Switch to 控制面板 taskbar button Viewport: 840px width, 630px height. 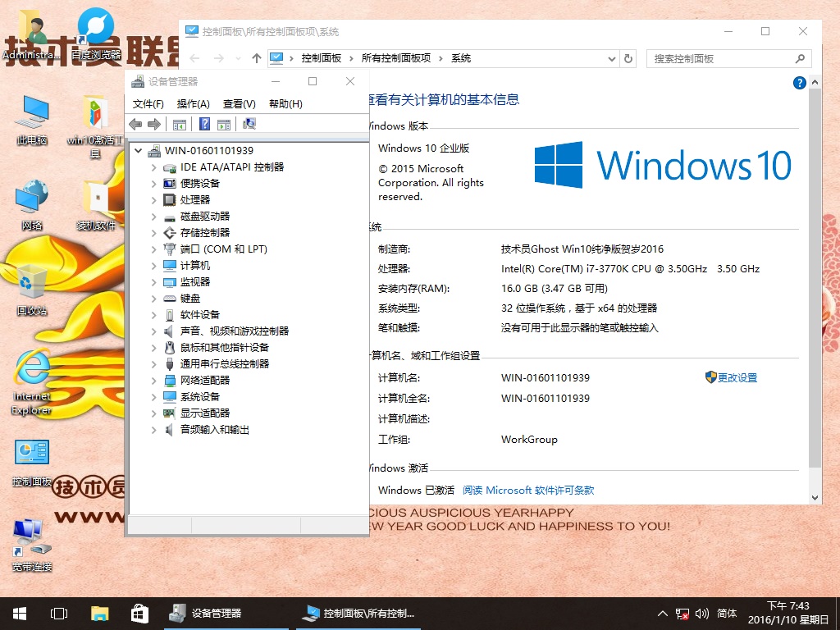tap(358, 614)
